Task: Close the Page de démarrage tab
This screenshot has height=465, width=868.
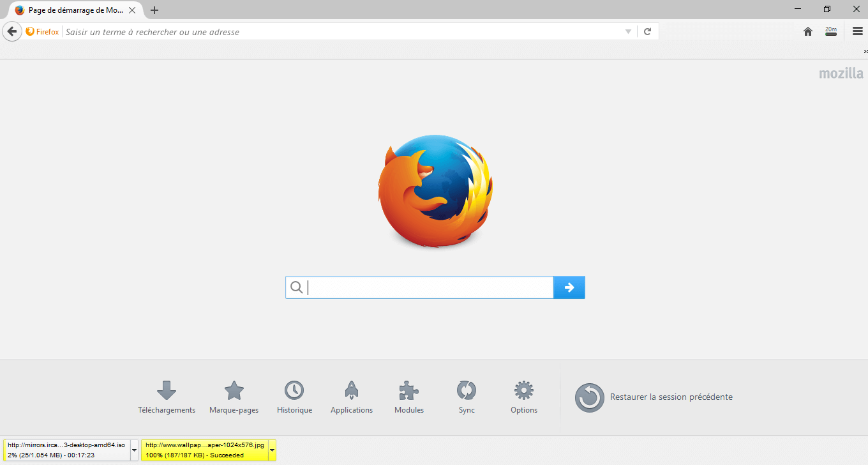Action: 132,10
